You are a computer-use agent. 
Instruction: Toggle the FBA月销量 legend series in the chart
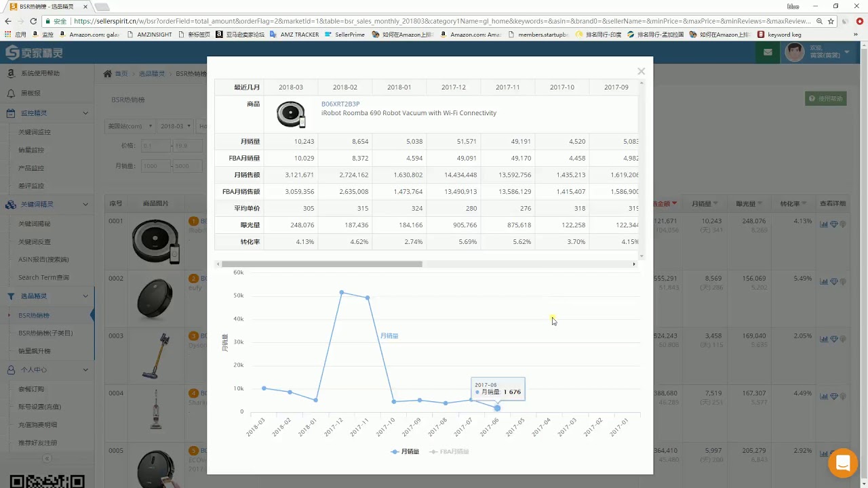pyautogui.click(x=449, y=451)
